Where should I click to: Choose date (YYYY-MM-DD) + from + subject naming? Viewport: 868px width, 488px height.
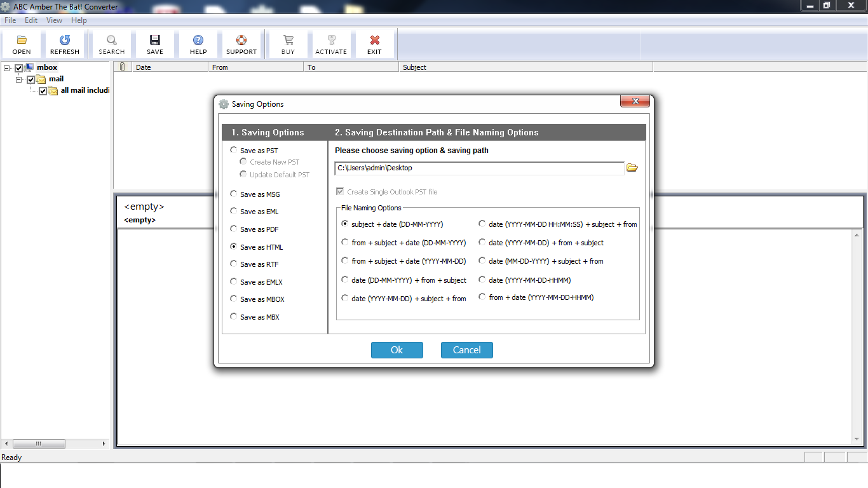click(541, 243)
